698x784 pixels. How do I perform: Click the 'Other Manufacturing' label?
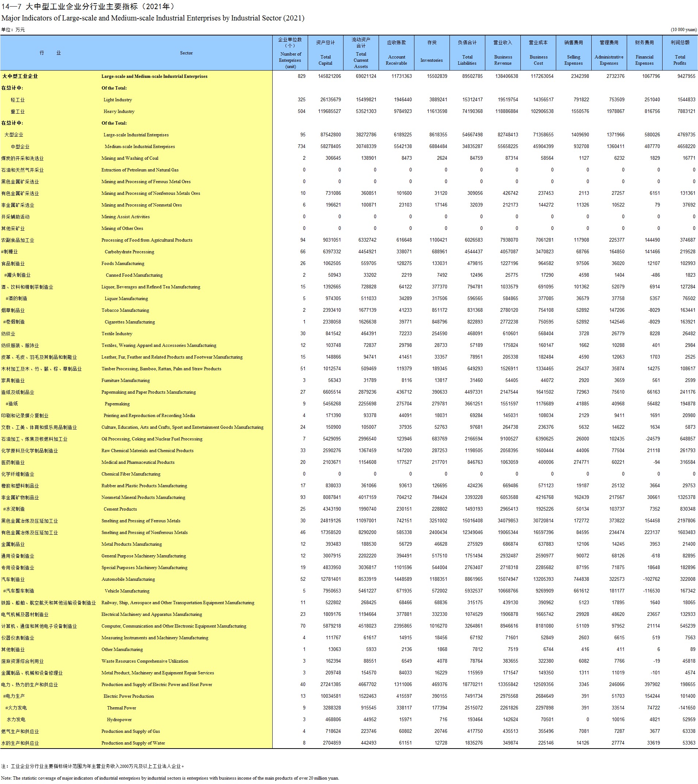122,650
